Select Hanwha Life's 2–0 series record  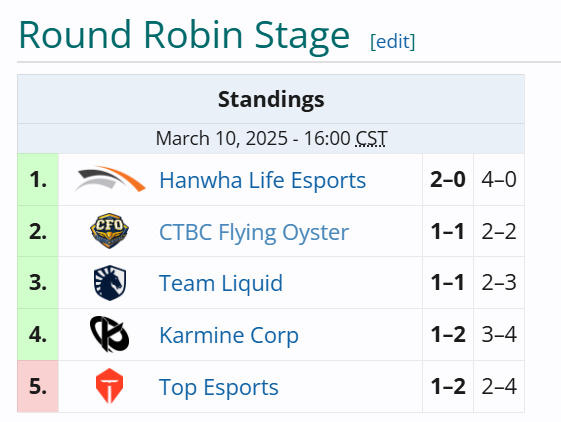(x=448, y=180)
